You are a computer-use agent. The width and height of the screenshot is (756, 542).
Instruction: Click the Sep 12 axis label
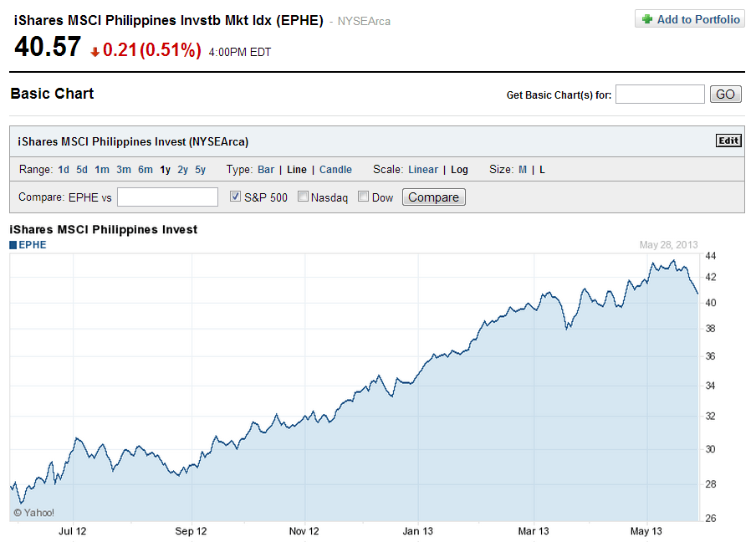point(191,531)
